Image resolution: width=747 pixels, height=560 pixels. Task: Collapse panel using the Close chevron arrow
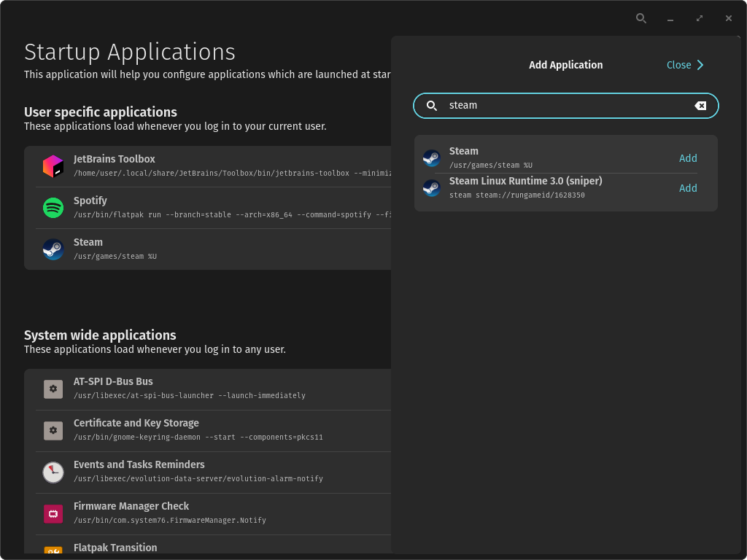click(700, 65)
